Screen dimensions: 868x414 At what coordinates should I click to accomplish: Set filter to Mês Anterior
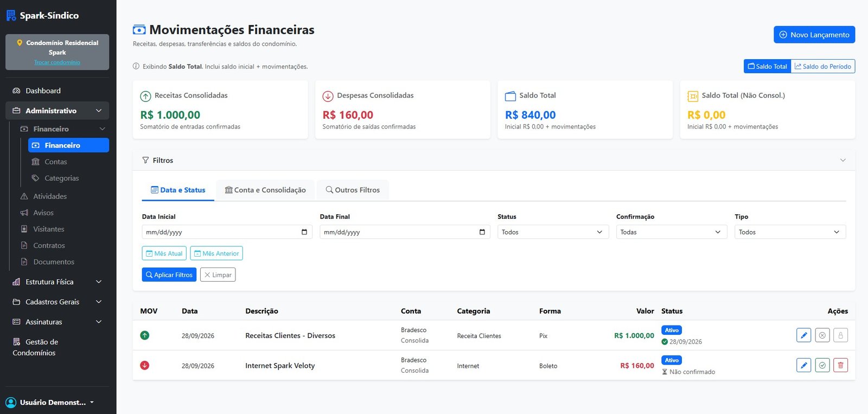click(x=216, y=253)
